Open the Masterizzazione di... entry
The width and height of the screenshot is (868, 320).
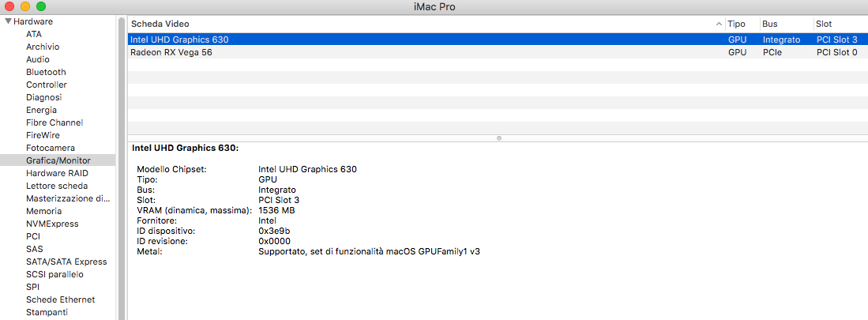click(68, 198)
